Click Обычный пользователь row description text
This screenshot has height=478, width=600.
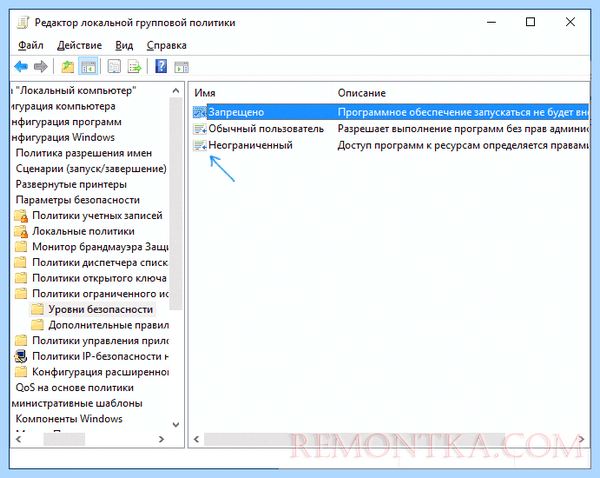(x=463, y=129)
